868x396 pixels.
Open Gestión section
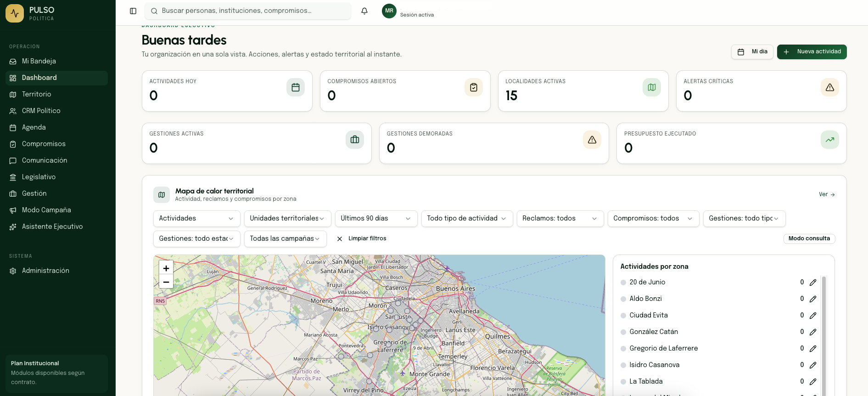(x=56, y=194)
